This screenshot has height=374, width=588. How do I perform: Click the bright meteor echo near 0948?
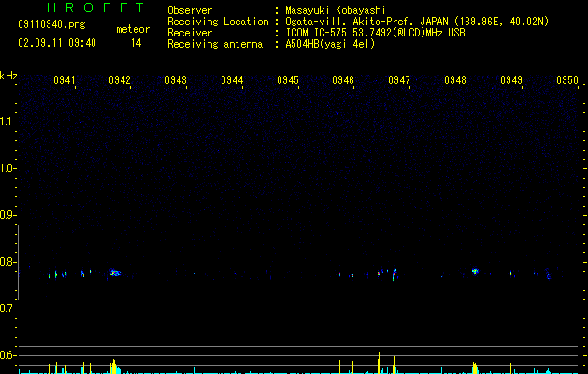(475, 271)
